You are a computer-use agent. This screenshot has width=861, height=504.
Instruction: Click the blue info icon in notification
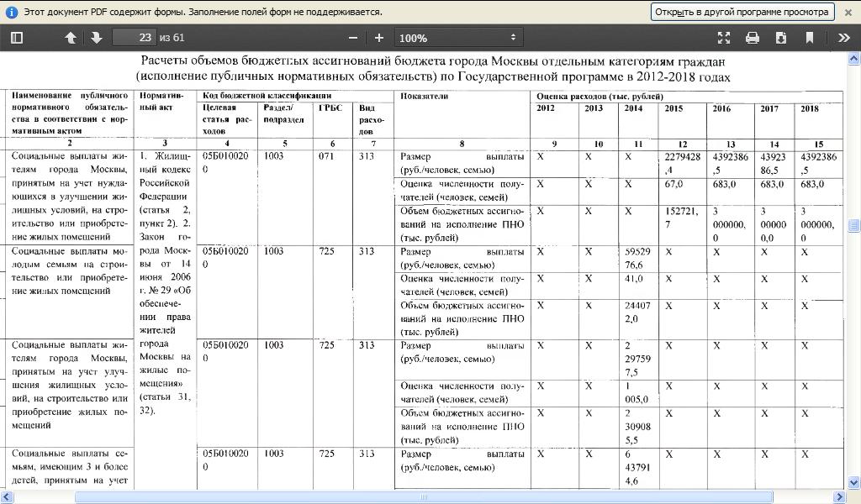12,12
